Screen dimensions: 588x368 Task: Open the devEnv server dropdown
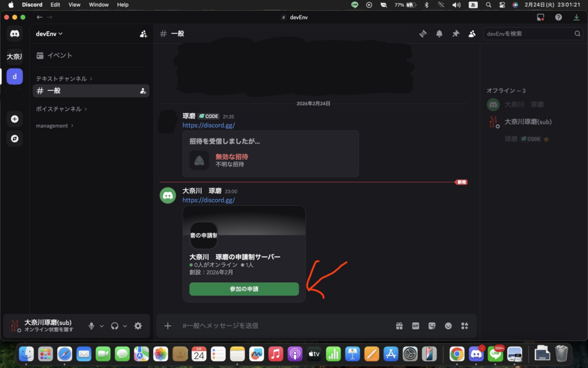pos(49,34)
